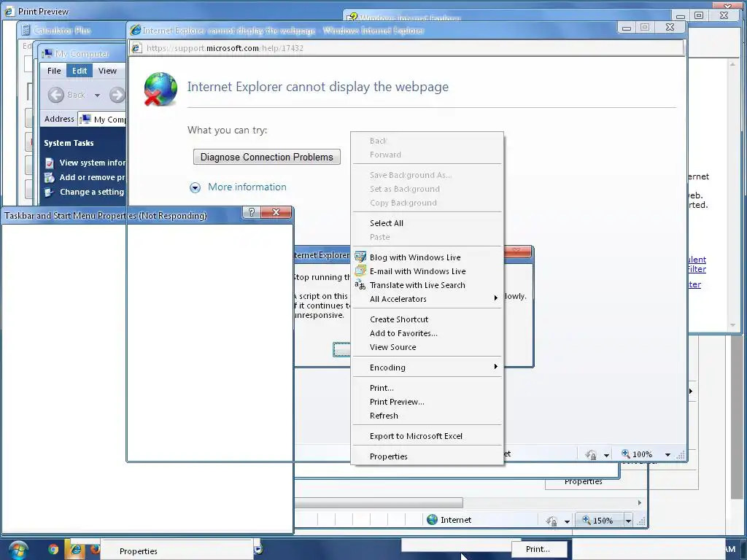
Task: Open the Windows Start orb
Action: click(18, 550)
